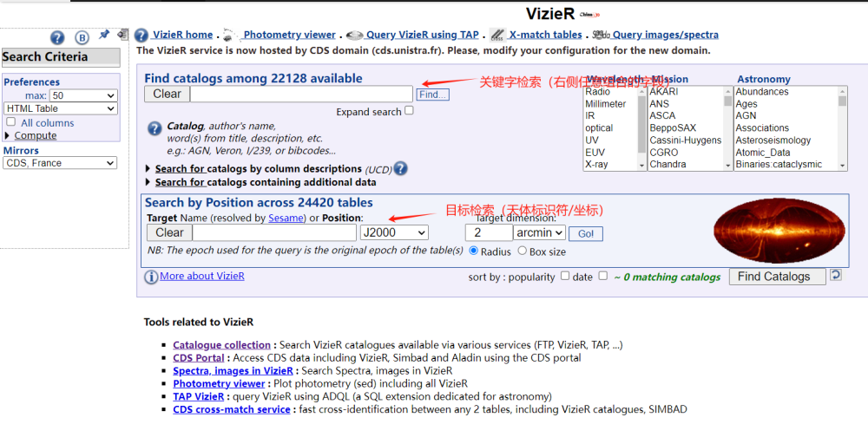Open the X-match tables link
The height and width of the screenshot is (424, 868).
[x=545, y=35]
